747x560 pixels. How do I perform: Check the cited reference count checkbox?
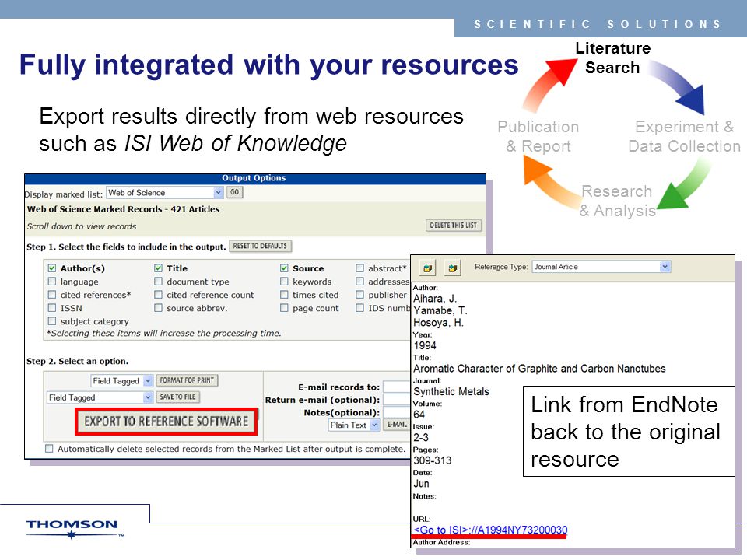pyautogui.click(x=158, y=295)
